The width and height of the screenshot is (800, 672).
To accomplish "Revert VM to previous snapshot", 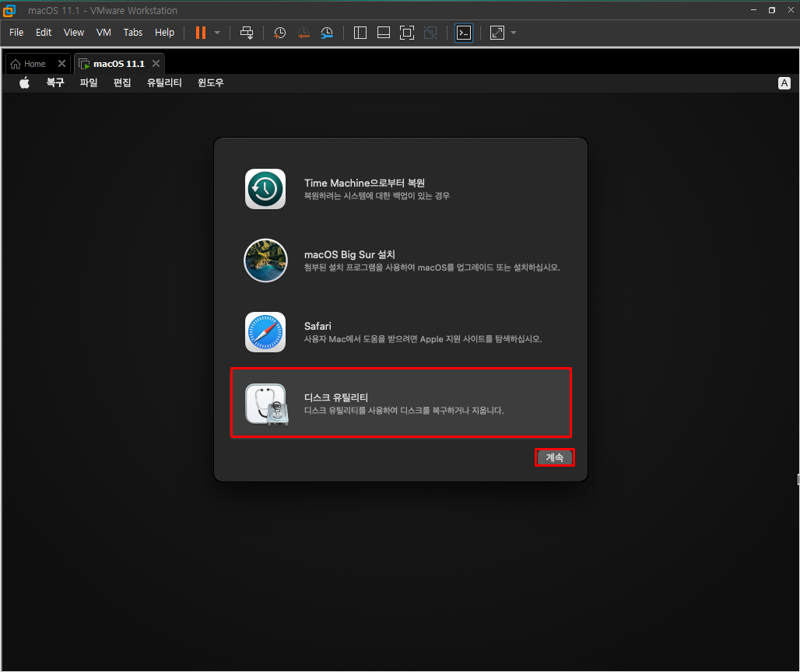I will coord(304,33).
